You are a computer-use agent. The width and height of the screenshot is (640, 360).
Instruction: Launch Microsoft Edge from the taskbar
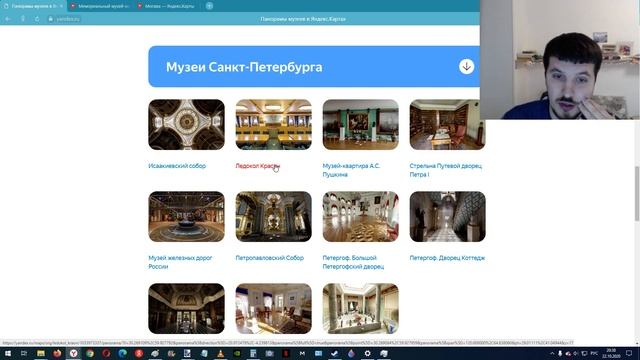coord(122,353)
